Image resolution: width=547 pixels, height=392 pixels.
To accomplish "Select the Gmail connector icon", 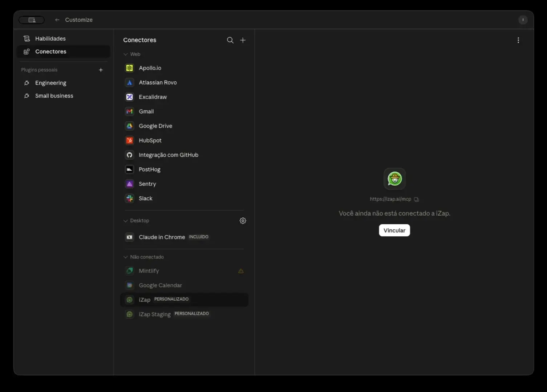I will (130, 111).
